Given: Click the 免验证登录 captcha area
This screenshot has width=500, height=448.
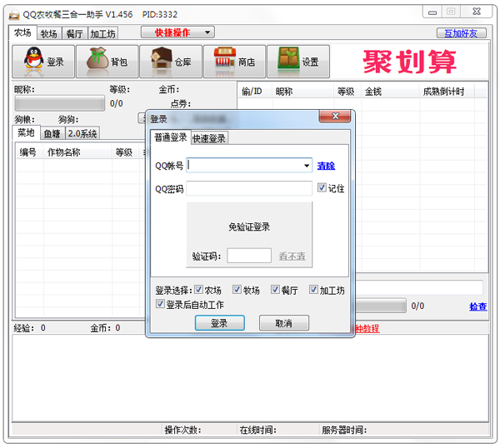Looking at the screenshot, I should click(249, 226).
